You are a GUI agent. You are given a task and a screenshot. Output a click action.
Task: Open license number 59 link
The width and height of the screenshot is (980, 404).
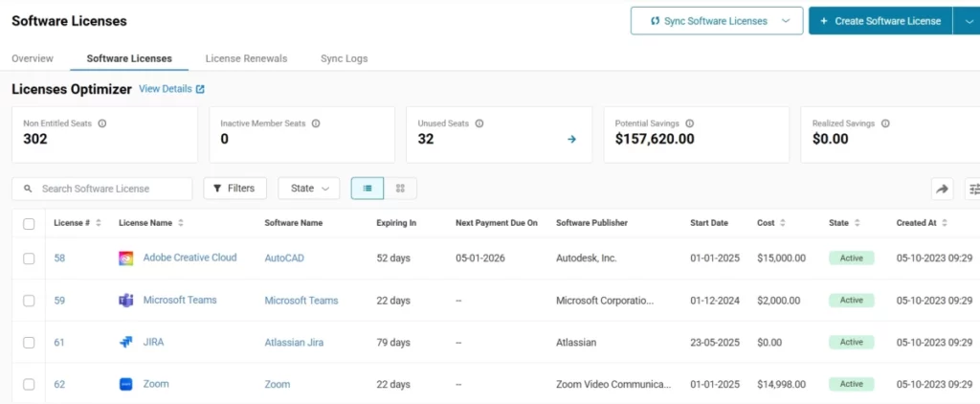[59, 301]
